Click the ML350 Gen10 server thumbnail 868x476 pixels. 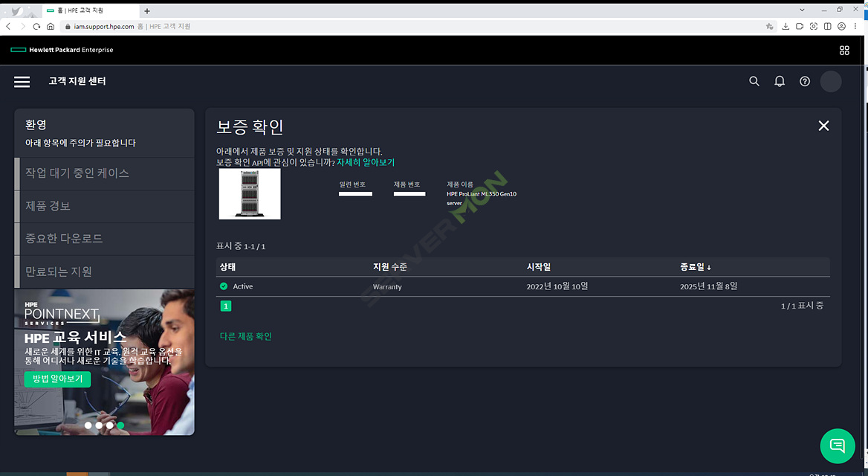[250, 194]
